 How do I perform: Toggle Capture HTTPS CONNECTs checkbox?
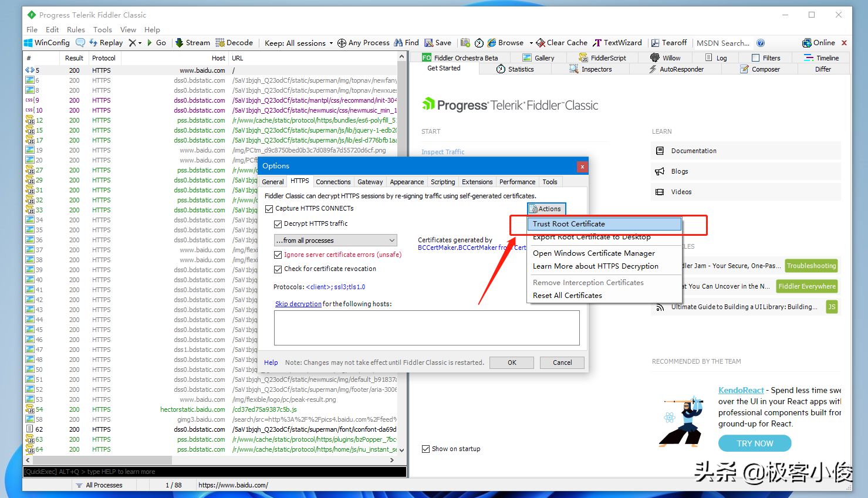pyautogui.click(x=269, y=209)
